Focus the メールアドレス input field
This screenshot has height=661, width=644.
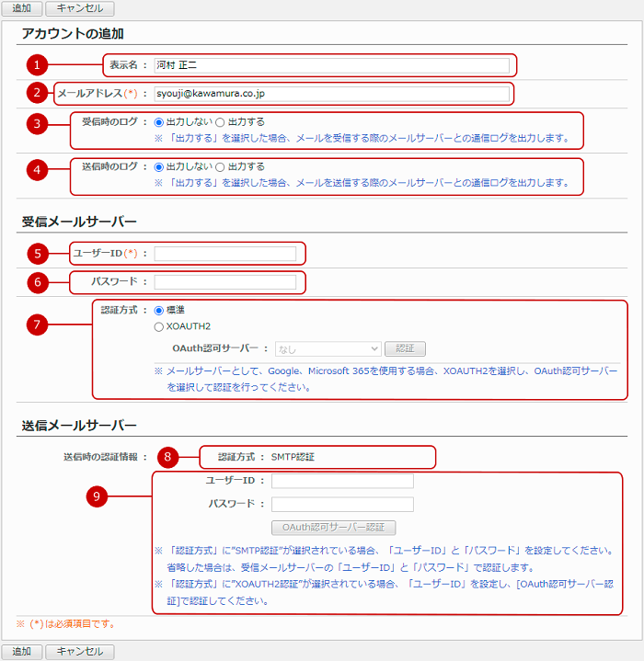tap(331, 94)
